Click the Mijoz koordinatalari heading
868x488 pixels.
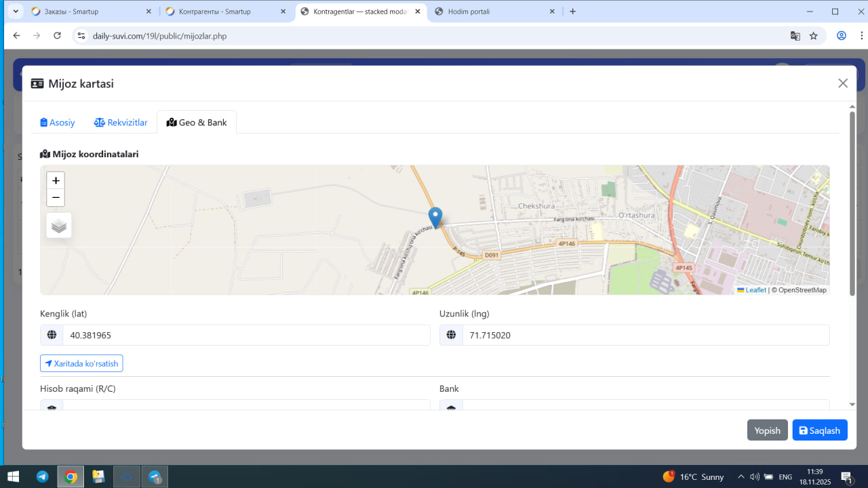tap(90, 154)
